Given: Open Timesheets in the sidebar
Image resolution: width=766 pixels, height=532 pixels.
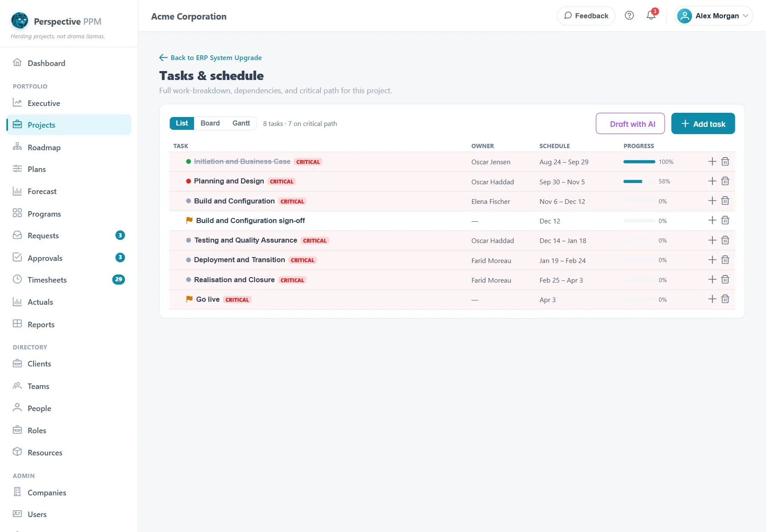Looking at the screenshot, I should [x=69, y=280].
